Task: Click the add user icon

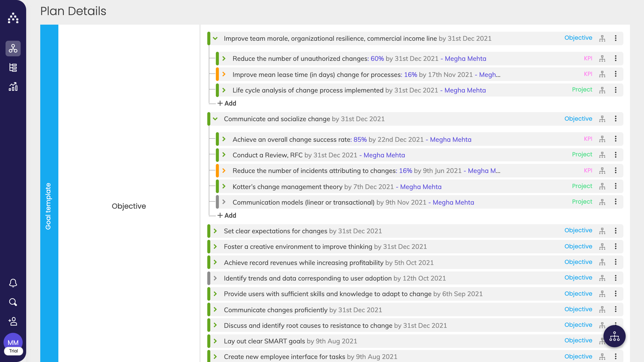Action: click(13, 321)
